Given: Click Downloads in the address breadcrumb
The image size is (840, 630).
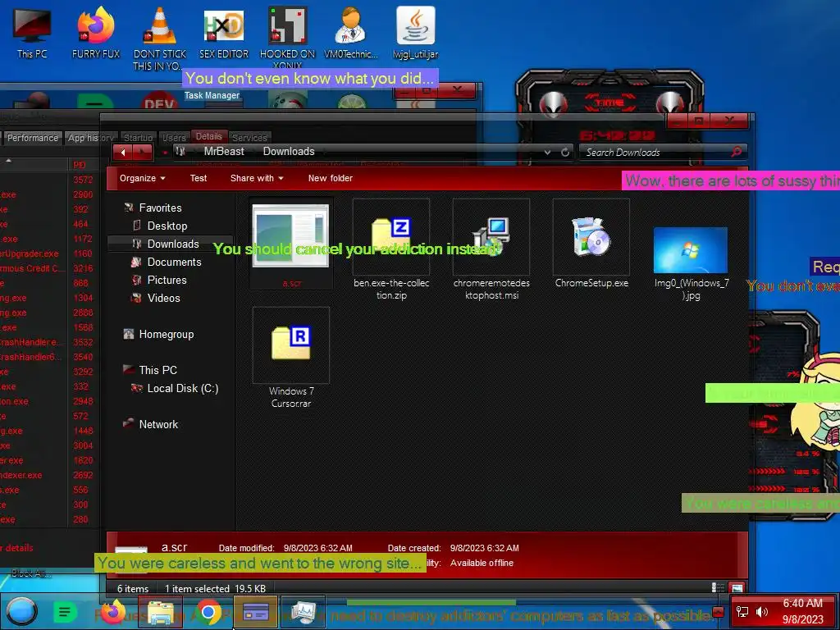Looking at the screenshot, I should pyautogui.click(x=288, y=152).
